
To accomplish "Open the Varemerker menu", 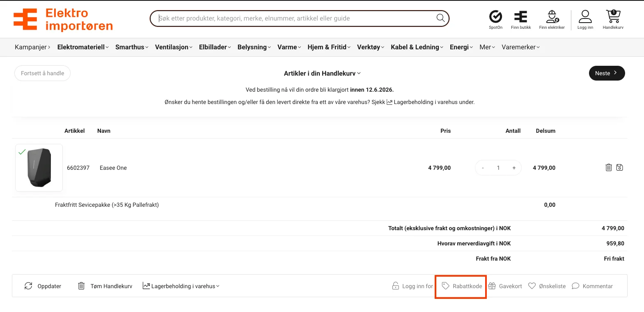I will (x=520, y=47).
